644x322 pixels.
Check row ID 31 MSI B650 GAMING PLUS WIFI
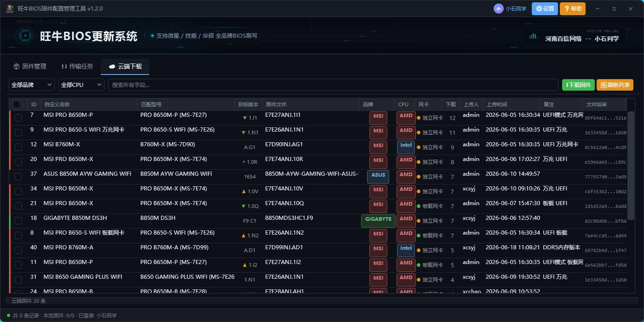coord(18,280)
